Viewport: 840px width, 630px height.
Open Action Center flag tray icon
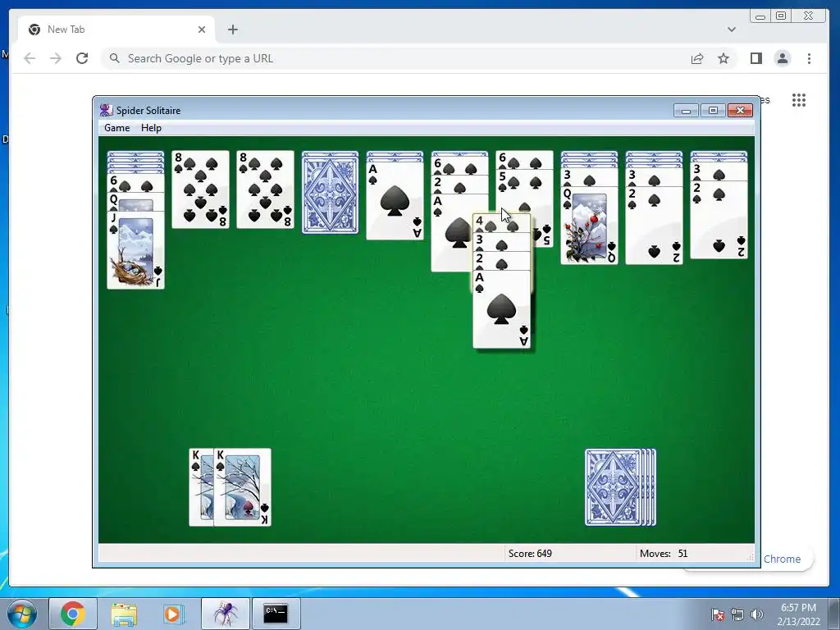pos(718,614)
